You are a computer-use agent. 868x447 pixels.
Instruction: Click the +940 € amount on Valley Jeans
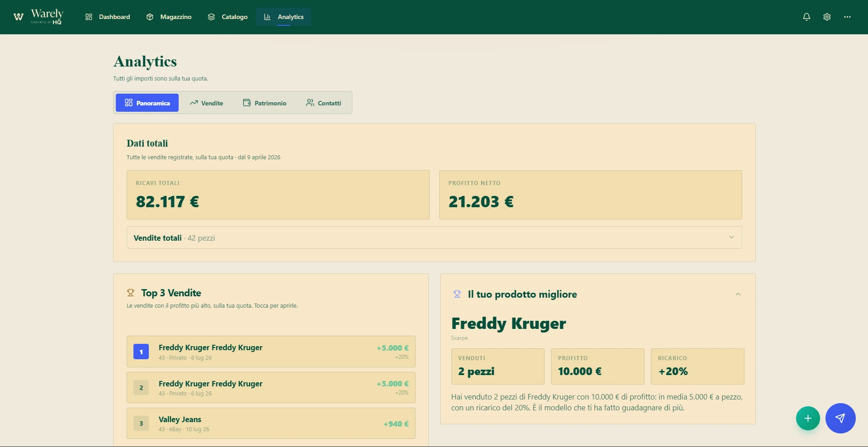396,424
